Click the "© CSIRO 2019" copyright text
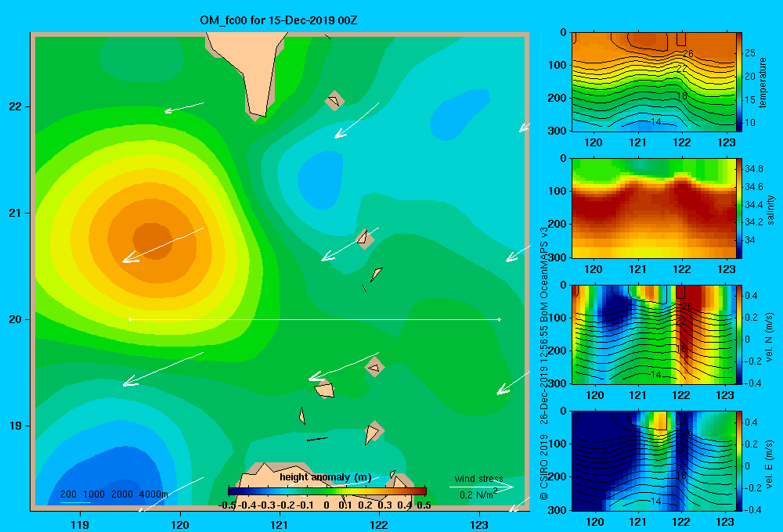Viewport: 783px width, 532px height. pos(544,467)
